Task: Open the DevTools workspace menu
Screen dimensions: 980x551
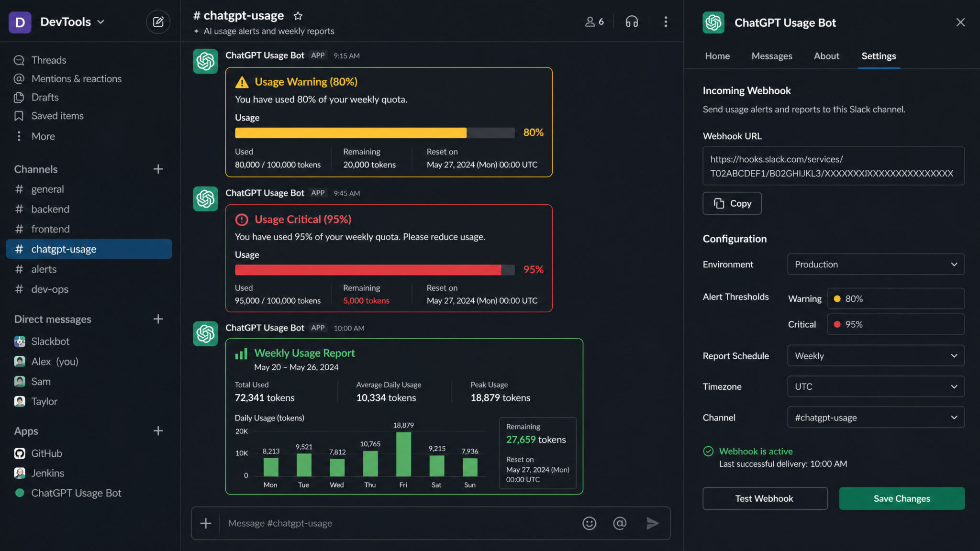Action: [72, 22]
